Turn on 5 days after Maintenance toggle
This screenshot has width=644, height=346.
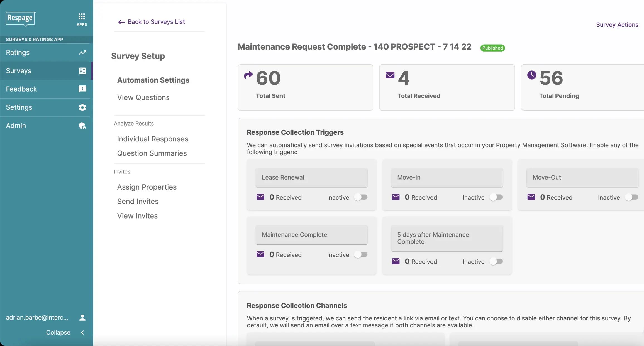click(496, 262)
